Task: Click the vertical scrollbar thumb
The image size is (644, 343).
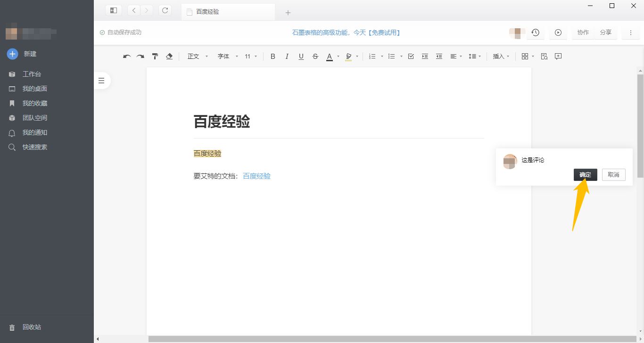Action: point(640,126)
